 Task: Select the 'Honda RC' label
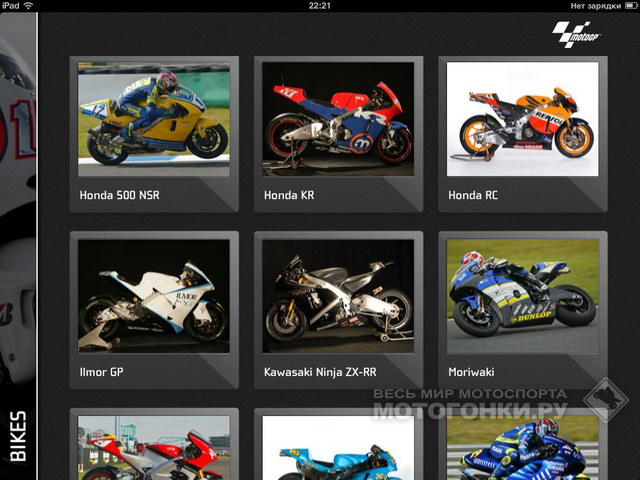[x=473, y=195]
